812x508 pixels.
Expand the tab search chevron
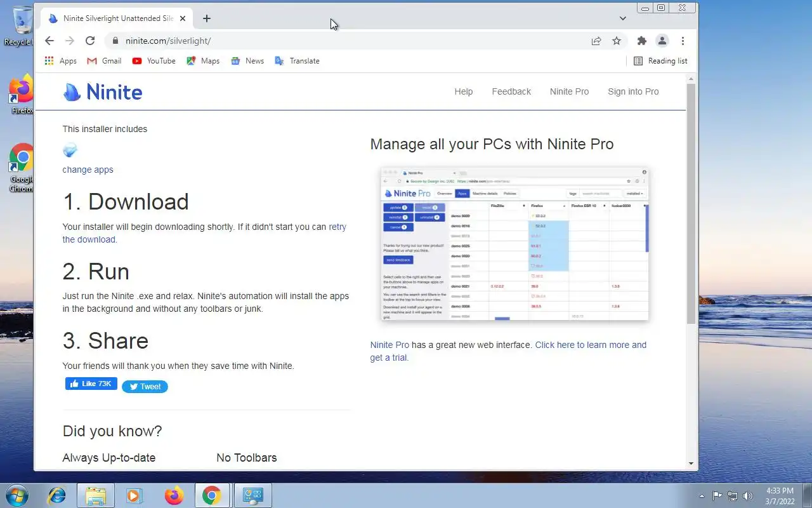point(623,18)
